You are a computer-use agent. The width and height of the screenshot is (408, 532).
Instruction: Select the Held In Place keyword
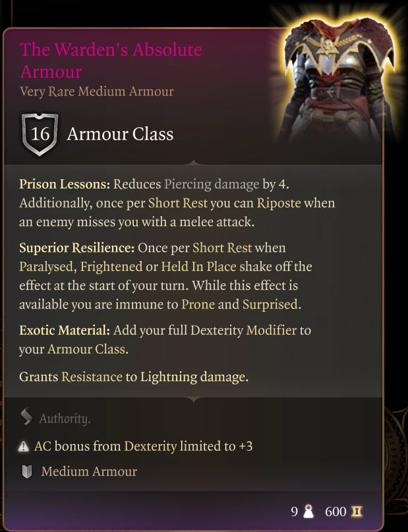pyautogui.click(x=198, y=267)
